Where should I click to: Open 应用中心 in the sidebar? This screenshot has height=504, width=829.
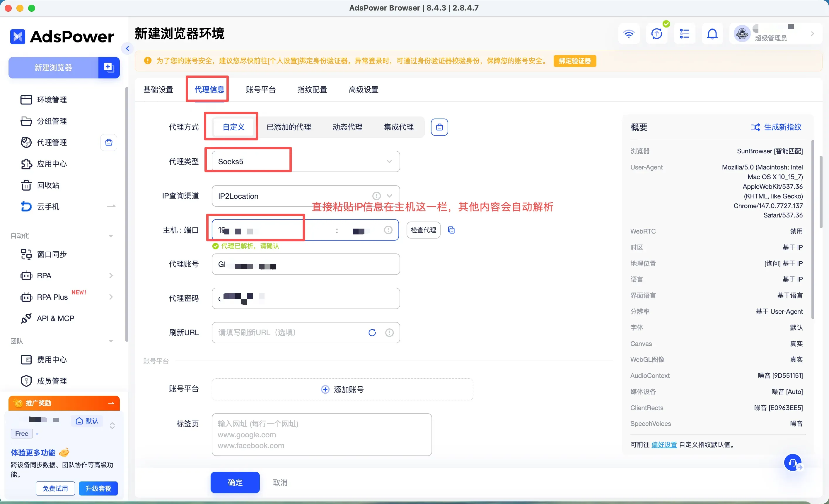click(52, 164)
